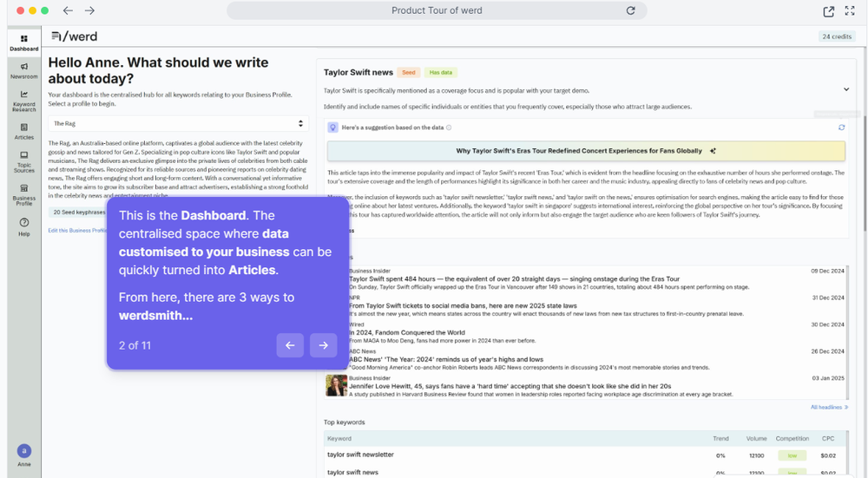Open NPR 2025 state laws headline
This screenshot has width=868, height=478.
[463, 305]
